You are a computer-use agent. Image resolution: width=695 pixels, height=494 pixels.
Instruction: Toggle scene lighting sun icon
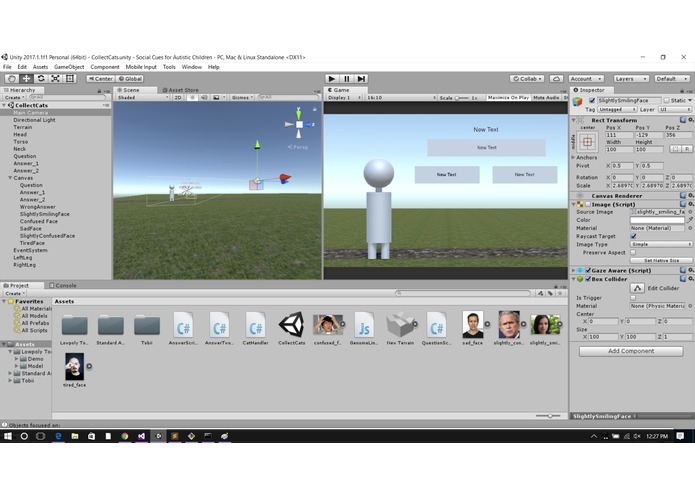pos(192,97)
